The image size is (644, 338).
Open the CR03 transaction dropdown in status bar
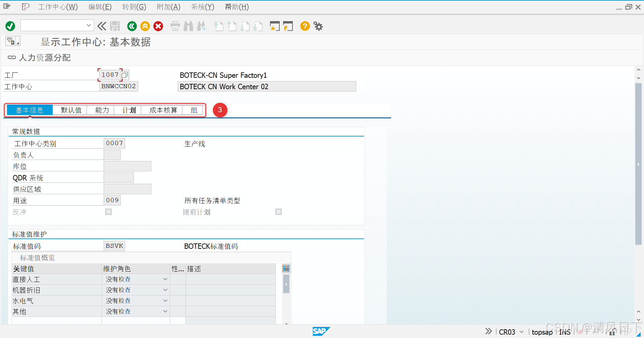point(521,332)
